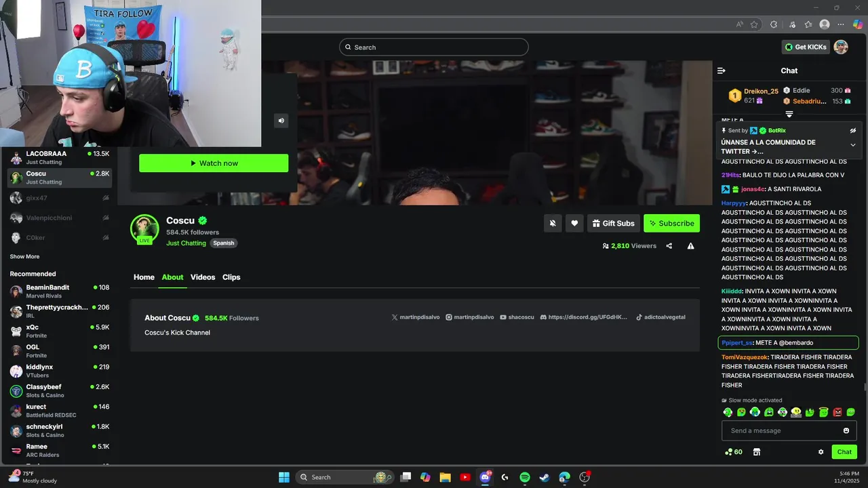868x488 pixels.
Task: Open browser extensions icon
Action: click(774, 24)
